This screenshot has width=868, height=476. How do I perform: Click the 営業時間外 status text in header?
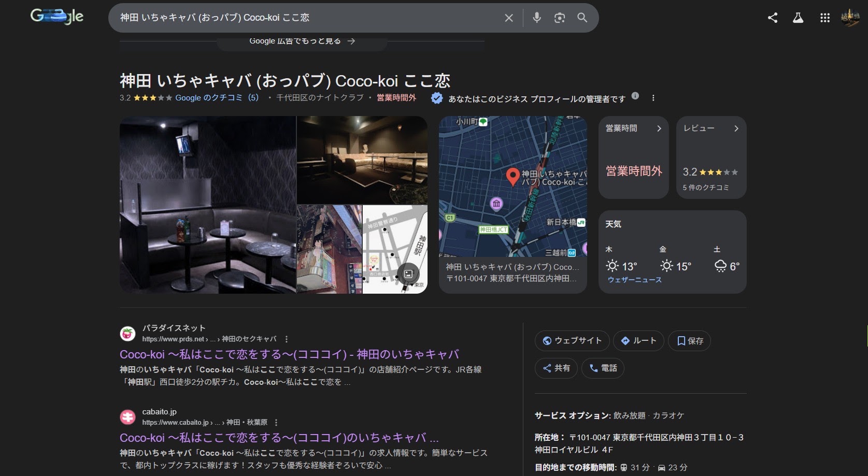pos(396,98)
